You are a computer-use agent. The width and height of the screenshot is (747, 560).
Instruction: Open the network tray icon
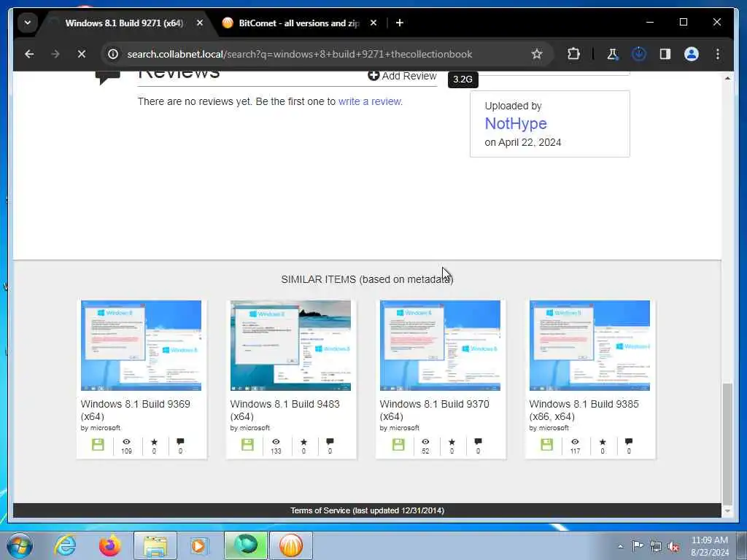point(656,546)
